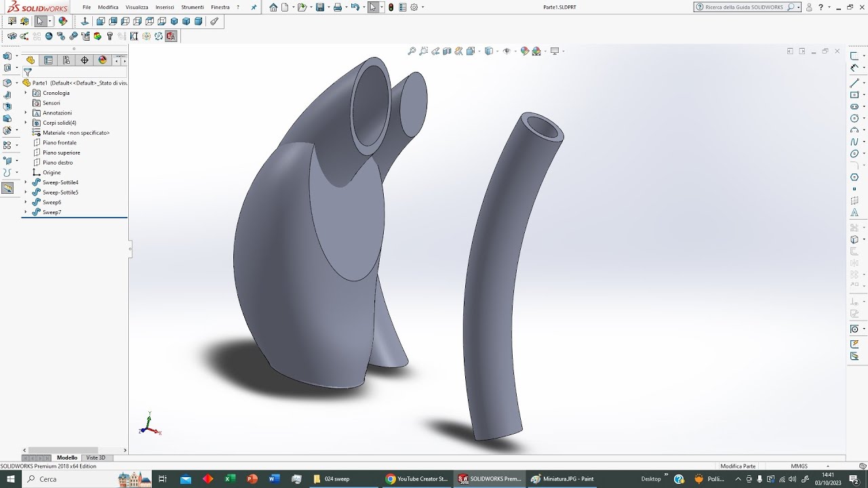Select the Line sketch tool

854,83
